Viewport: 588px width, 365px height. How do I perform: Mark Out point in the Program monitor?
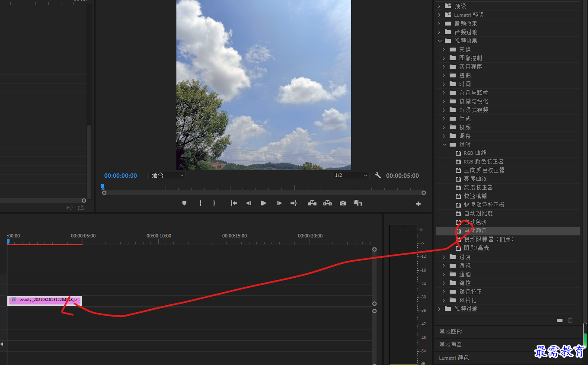(x=214, y=203)
